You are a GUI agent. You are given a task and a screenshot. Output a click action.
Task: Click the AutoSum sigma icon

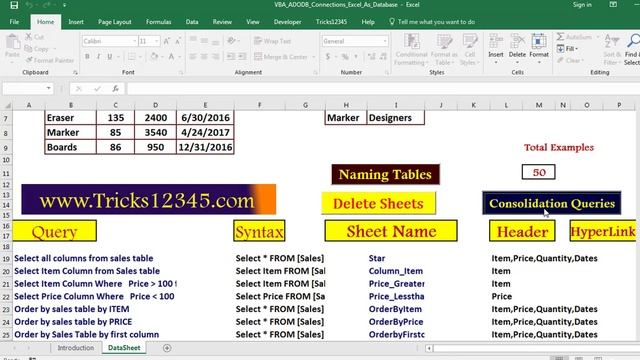click(x=560, y=37)
